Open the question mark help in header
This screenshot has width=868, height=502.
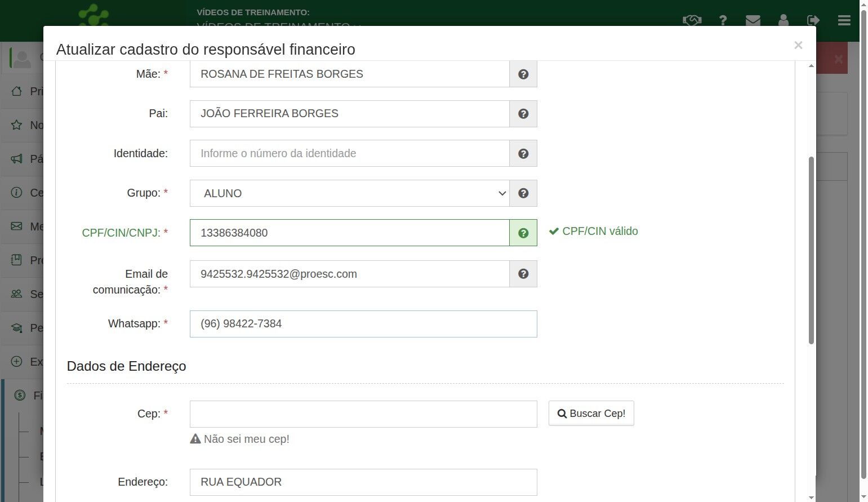pos(723,20)
